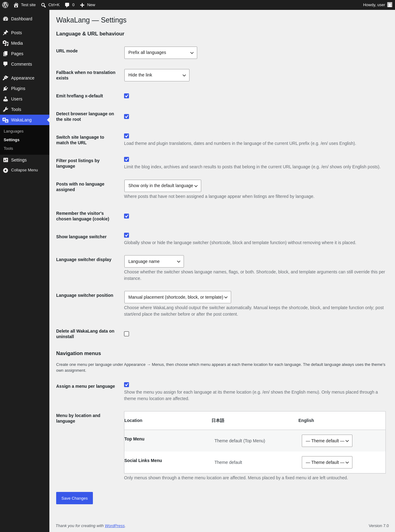Open the Appearance menu
The height and width of the screenshot is (532, 395).
coord(25,78)
